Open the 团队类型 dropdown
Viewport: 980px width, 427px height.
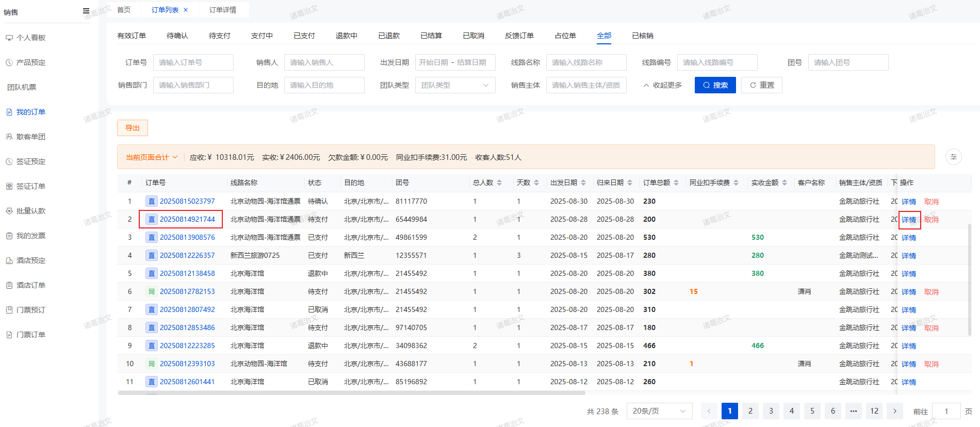click(x=455, y=85)
